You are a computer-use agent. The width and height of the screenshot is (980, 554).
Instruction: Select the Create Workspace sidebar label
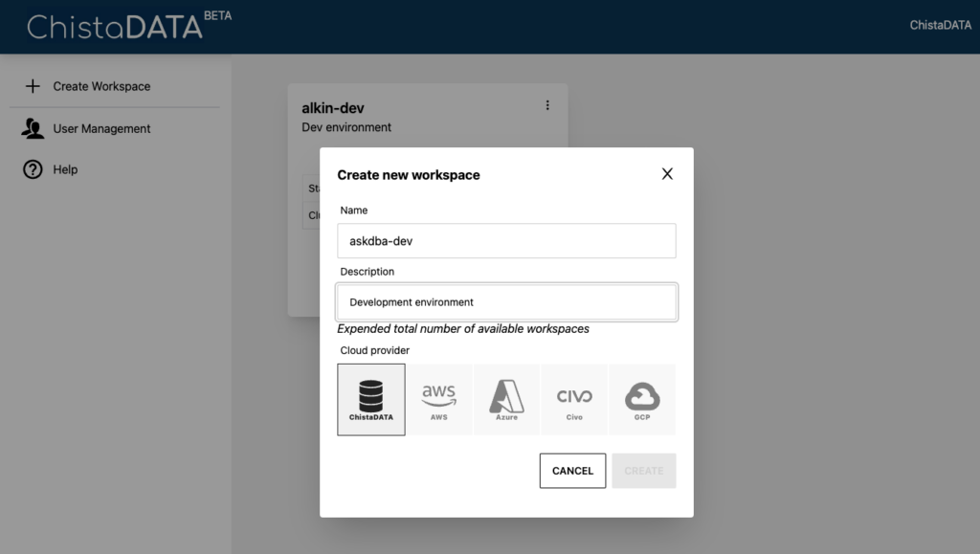click(x=101, y=86)
